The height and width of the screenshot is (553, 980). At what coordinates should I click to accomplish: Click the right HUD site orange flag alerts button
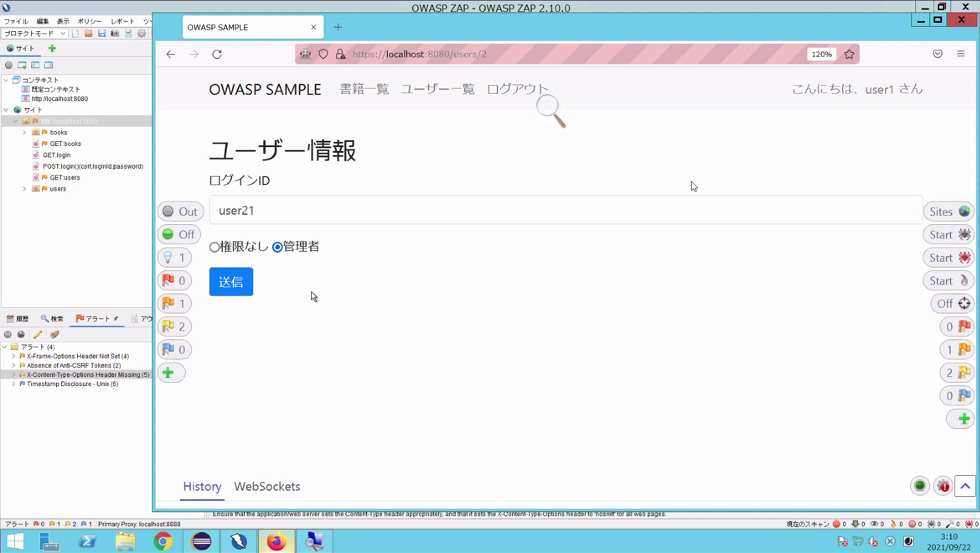pos(957,350)
